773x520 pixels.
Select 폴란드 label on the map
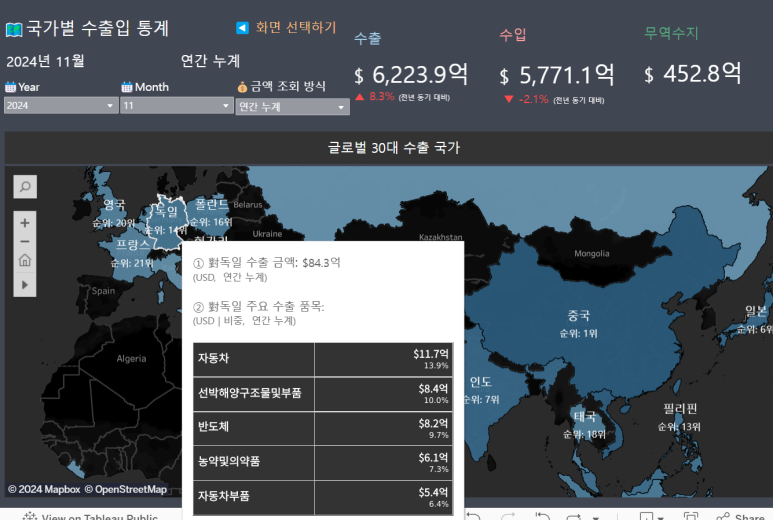[x=211, y=204]
